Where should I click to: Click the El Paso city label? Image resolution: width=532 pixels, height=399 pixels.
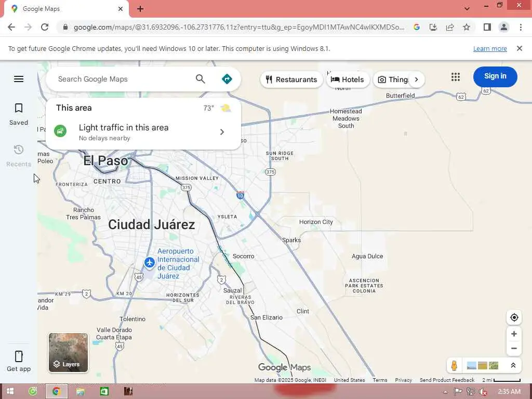(x=105, y=161)
